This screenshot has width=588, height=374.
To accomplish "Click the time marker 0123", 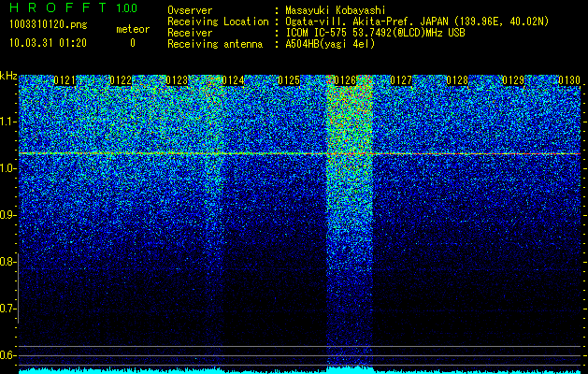I will click(177, 80).
